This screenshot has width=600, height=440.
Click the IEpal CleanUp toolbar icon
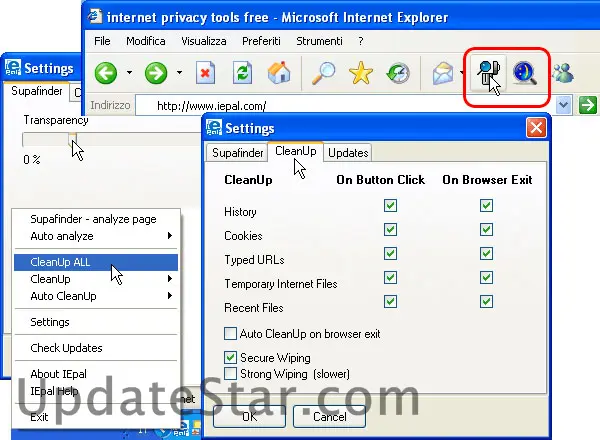tap(488, 73)
